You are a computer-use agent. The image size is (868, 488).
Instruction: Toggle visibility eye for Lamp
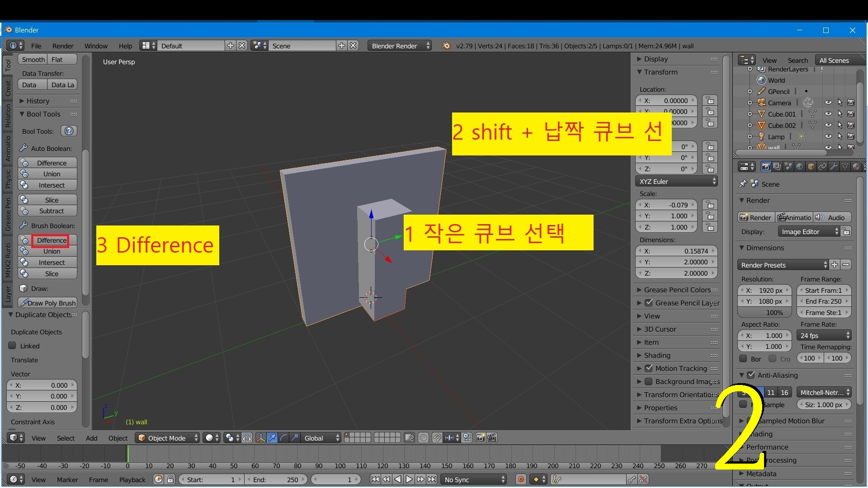828,136
